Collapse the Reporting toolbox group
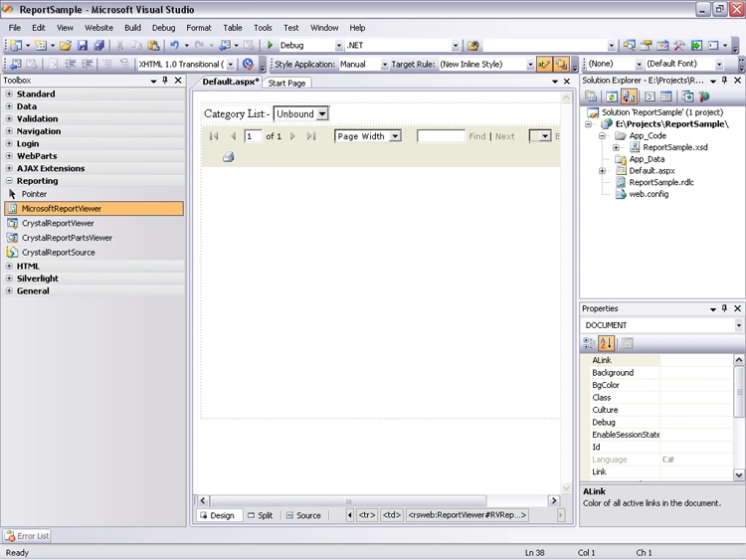 (9, 181)
